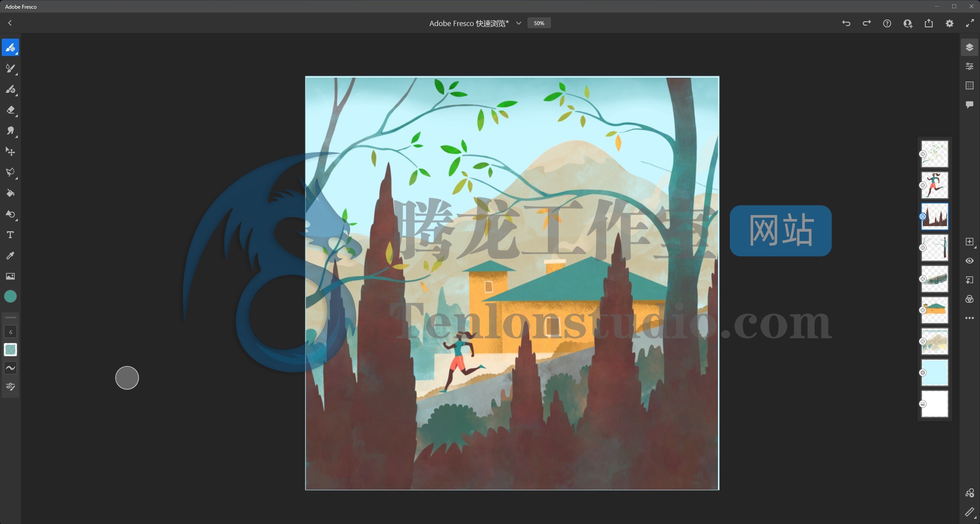Select the brown cypress trees layer thumbnail
The image size is (980, 524).
pyautogui.click(x=934, y=216)
